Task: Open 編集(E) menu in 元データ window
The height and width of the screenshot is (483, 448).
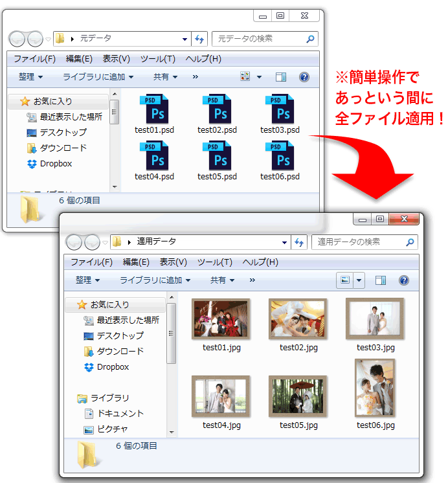Action: (x=79, y=58)
